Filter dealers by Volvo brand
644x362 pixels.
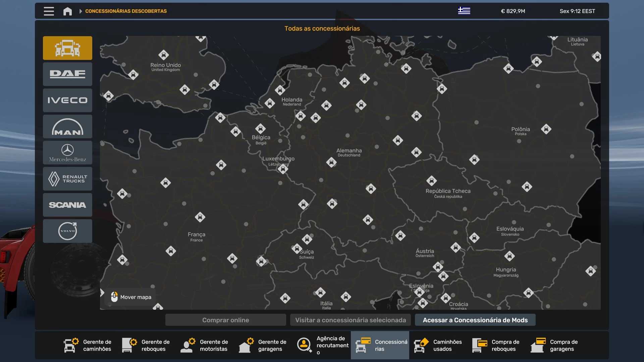(x=67, y=231)
